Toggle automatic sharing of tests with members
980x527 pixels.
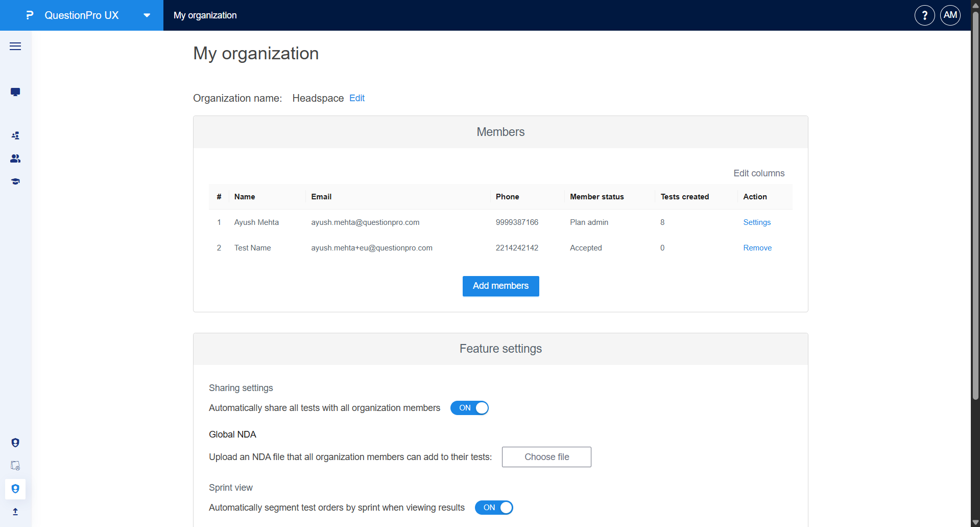tap(469, 408)
